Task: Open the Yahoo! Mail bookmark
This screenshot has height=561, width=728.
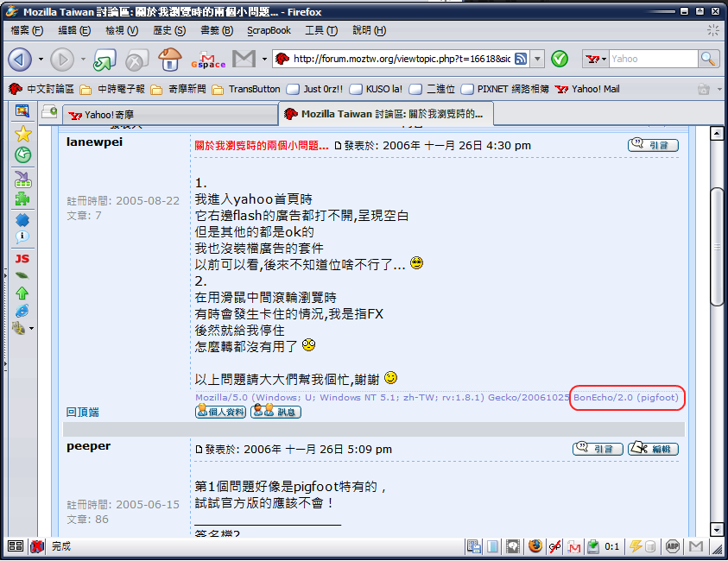Action: [587, 89]
